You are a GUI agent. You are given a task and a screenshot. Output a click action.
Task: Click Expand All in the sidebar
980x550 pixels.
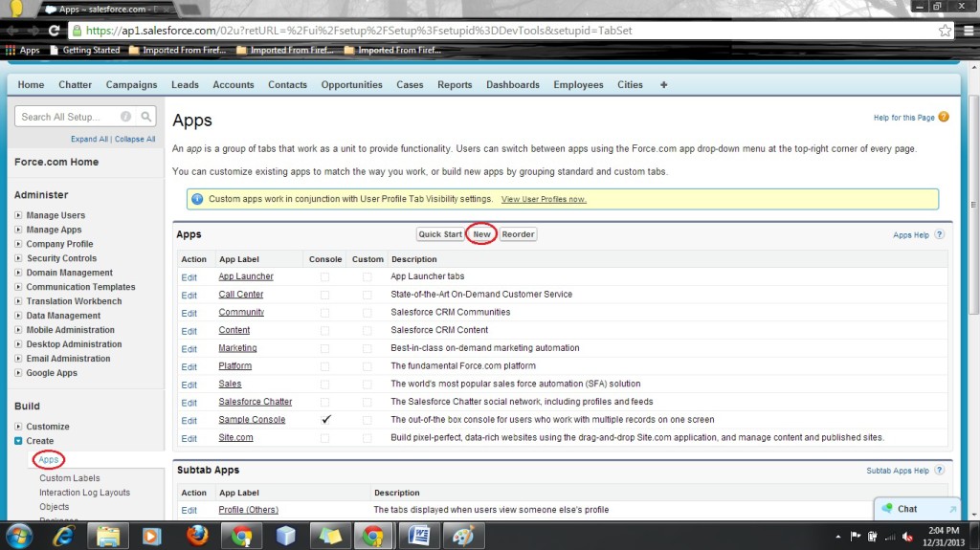tap(89, 139)
